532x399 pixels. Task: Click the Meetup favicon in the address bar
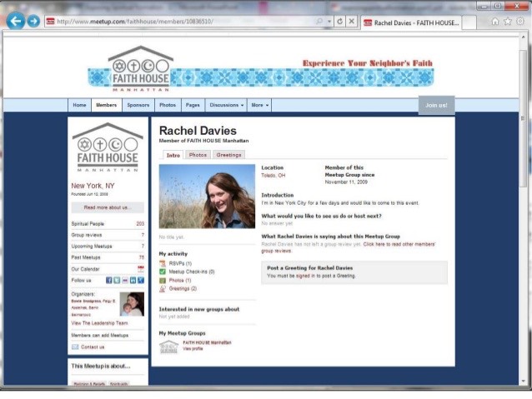(x=51, y=22)
